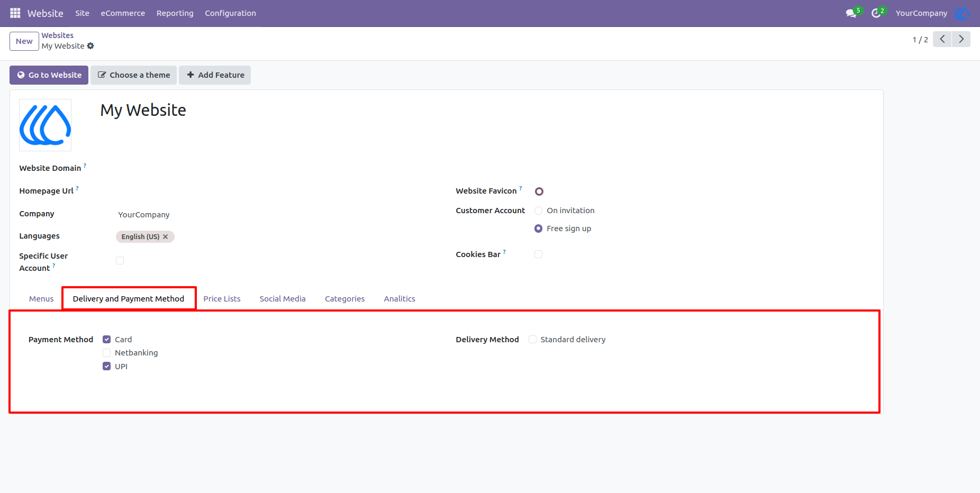Open the record settings gear icon
The image size is (980, 493).
[90, 46]
